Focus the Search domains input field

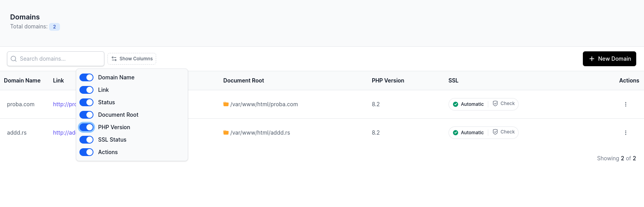[x=56, y=59]
